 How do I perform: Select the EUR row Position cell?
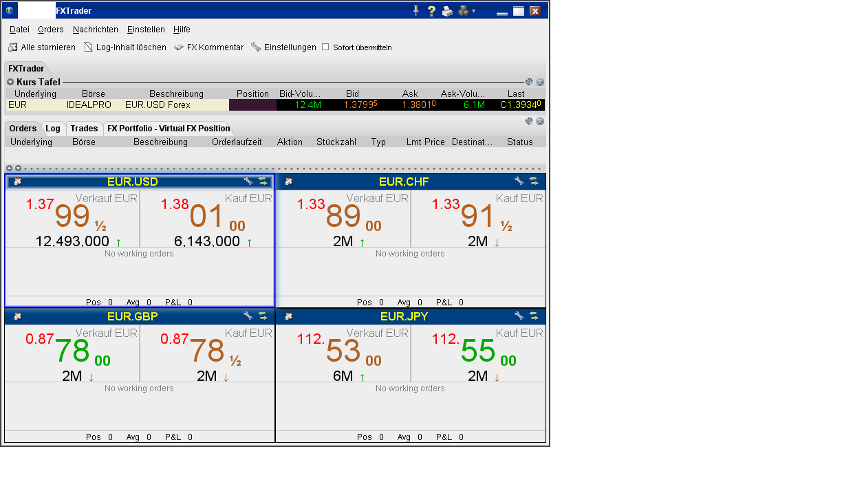click(252, 105)
